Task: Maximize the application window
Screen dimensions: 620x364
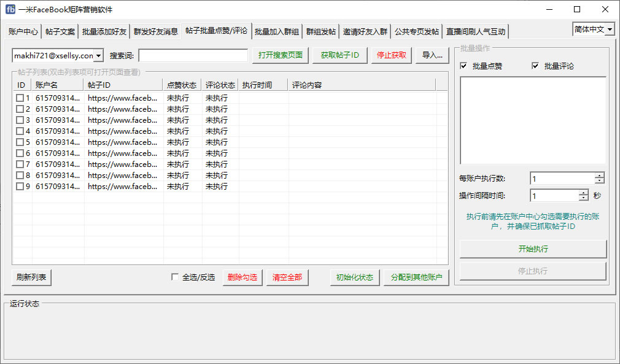Action: point(577,9)
